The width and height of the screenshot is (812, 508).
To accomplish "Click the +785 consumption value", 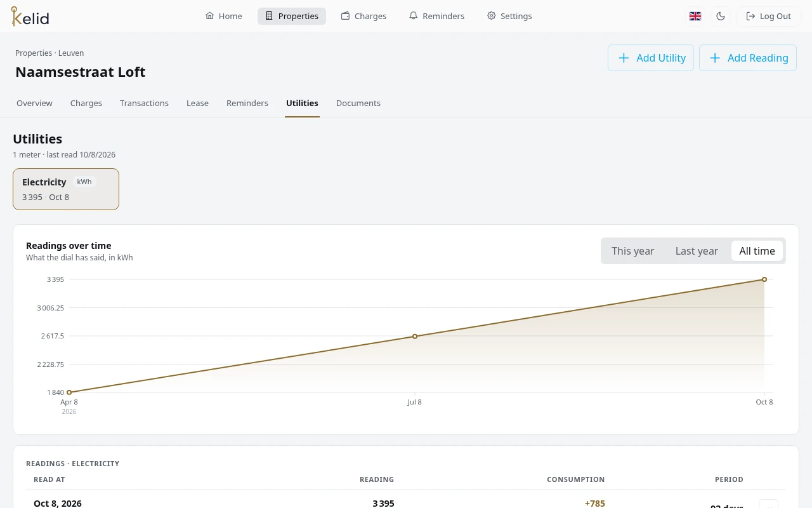I will pyautogui.click(x=594, y=503).
